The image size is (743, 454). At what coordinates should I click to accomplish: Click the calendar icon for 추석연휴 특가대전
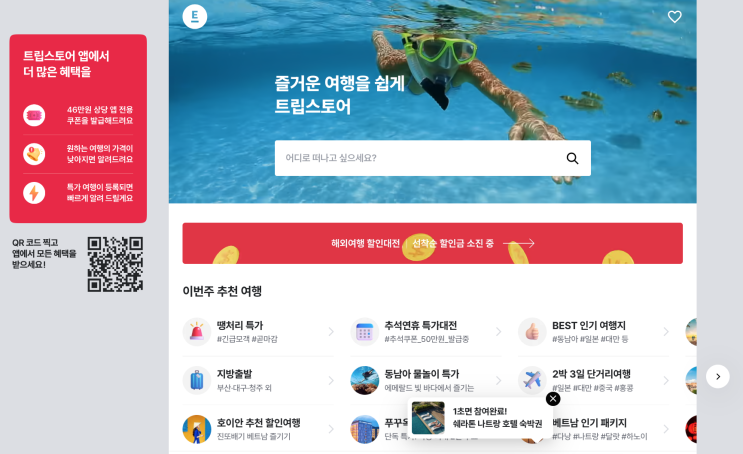click(364, 332)
